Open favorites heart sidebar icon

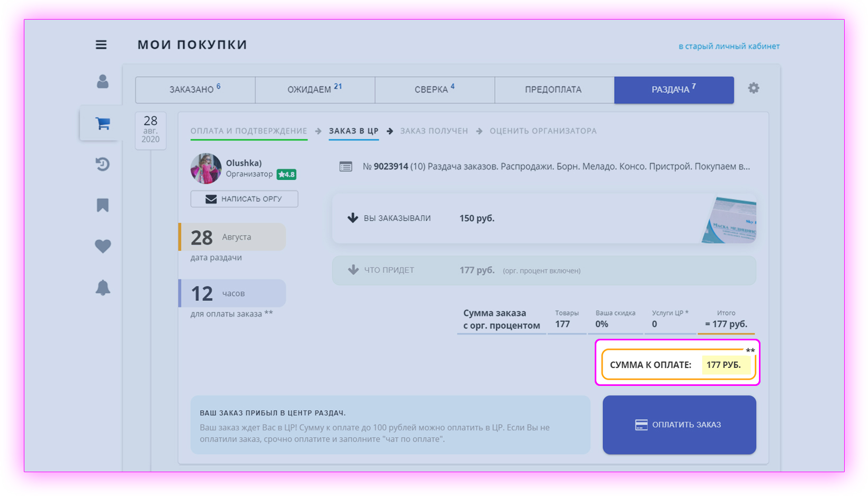point(103,246)
